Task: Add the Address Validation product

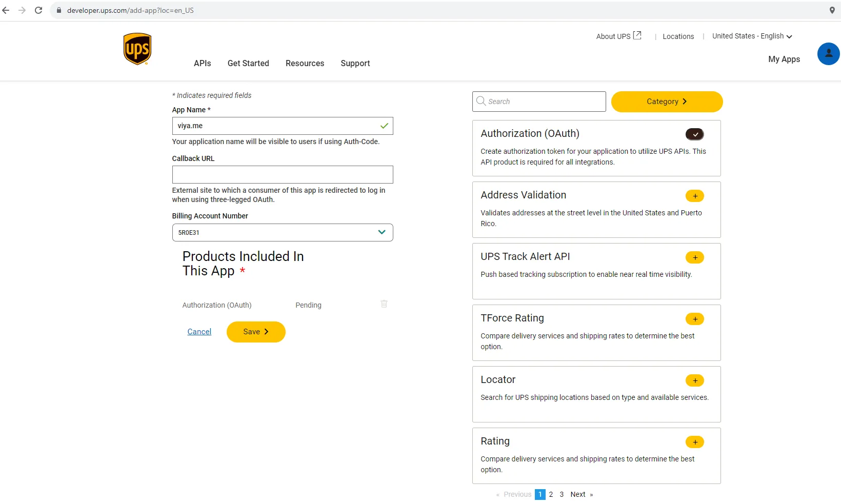Action: coord(694,196)
